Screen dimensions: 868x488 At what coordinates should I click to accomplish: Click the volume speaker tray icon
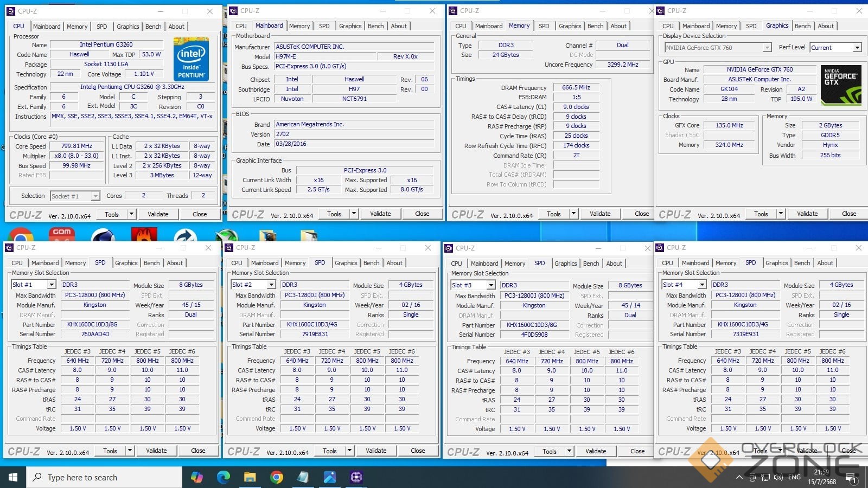tap(778, 477)
